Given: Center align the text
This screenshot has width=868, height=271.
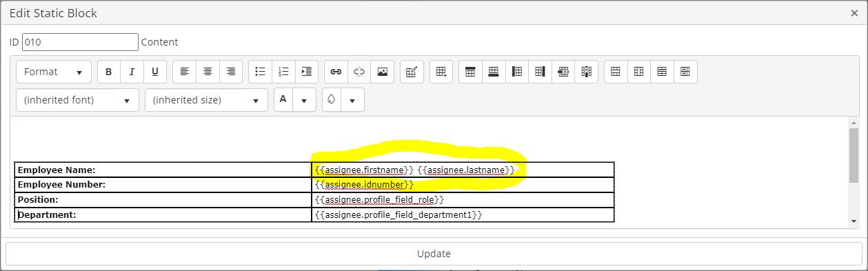Looking at the screenshot, I should (x=208, y=72).
